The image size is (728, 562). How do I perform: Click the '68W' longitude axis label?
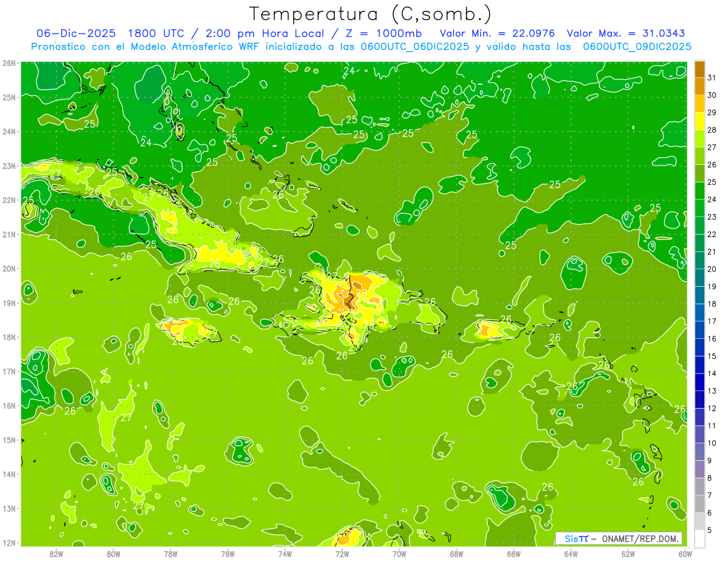(456, 554)
